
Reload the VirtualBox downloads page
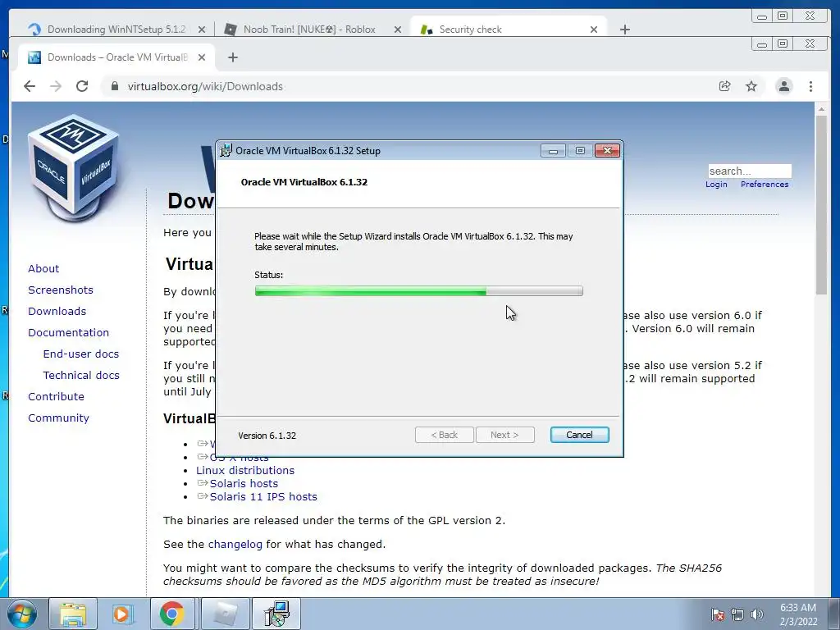pos(82,86)
